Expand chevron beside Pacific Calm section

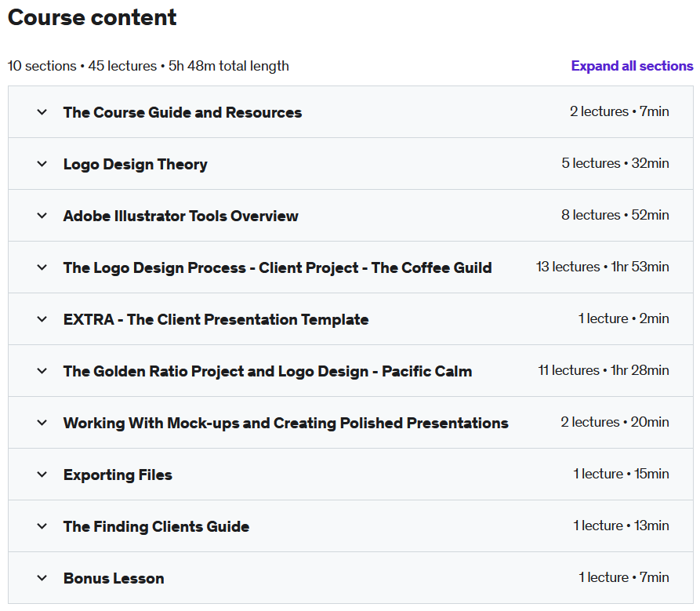pos(42,371)
